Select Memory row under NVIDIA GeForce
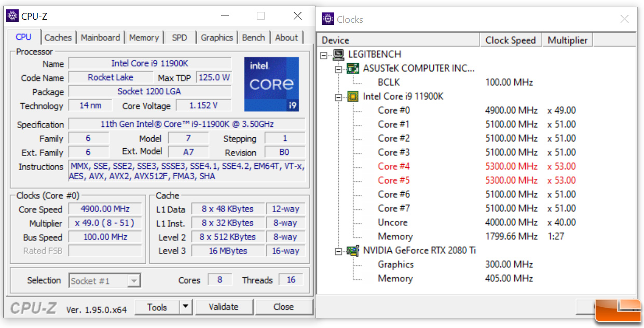Screen dimensions: 644x328 point(395,278)
